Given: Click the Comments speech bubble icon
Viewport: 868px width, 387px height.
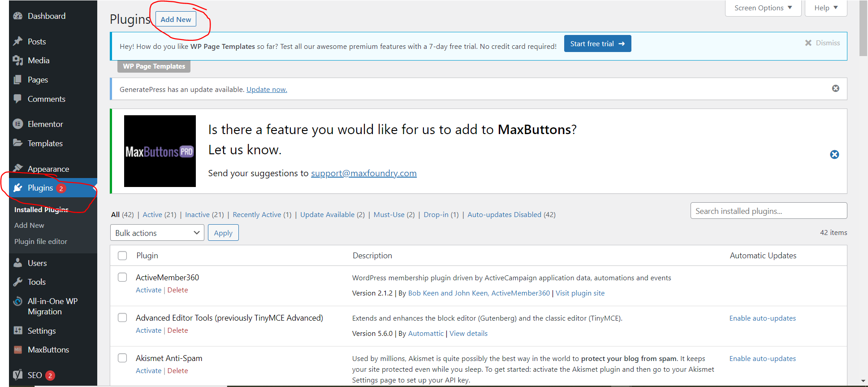Looking at the screenshot, I should 18,99.
